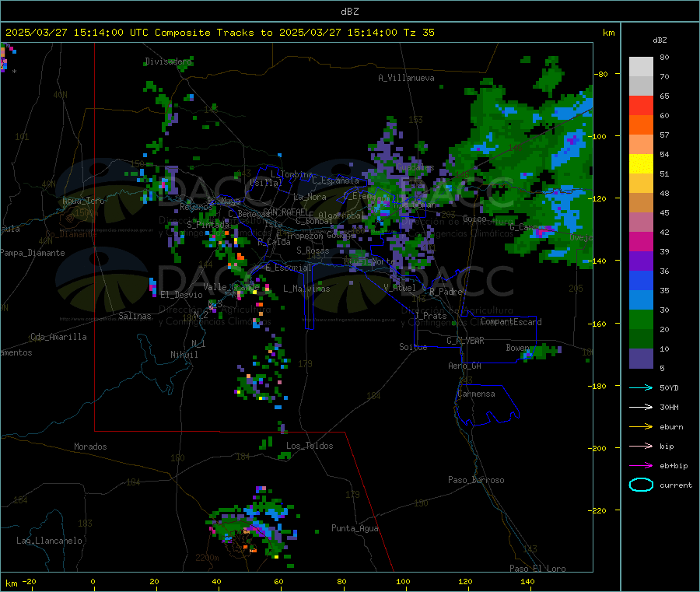The width and height of the screenshot is (700, 592).
Task: Click the Punta_Agua place label
Action: (x=355, y=528)
